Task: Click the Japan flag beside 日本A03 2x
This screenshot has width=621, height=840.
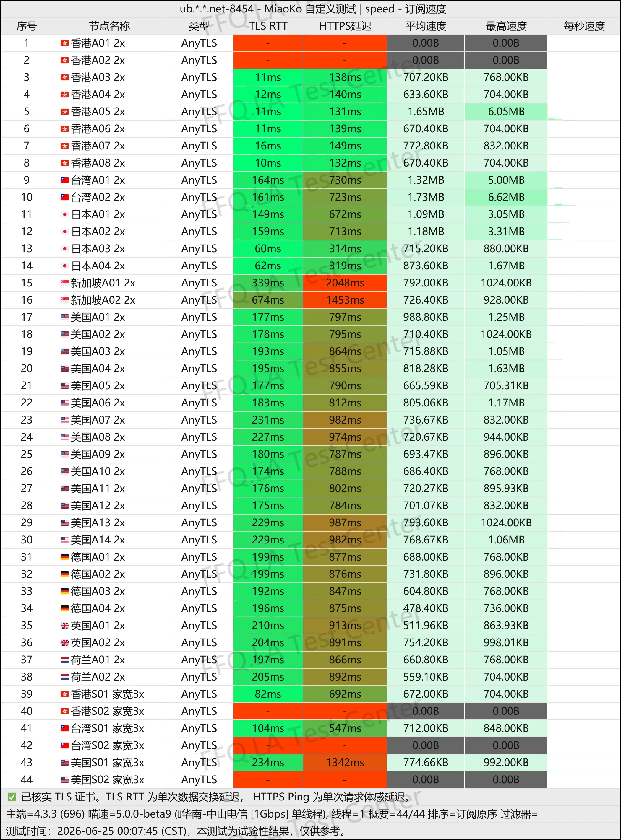Action: (65, 249)
